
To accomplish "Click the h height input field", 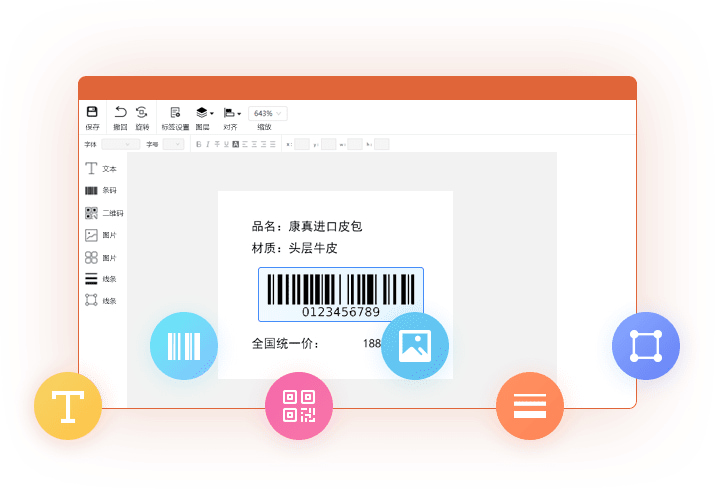I will coord(382,145).
